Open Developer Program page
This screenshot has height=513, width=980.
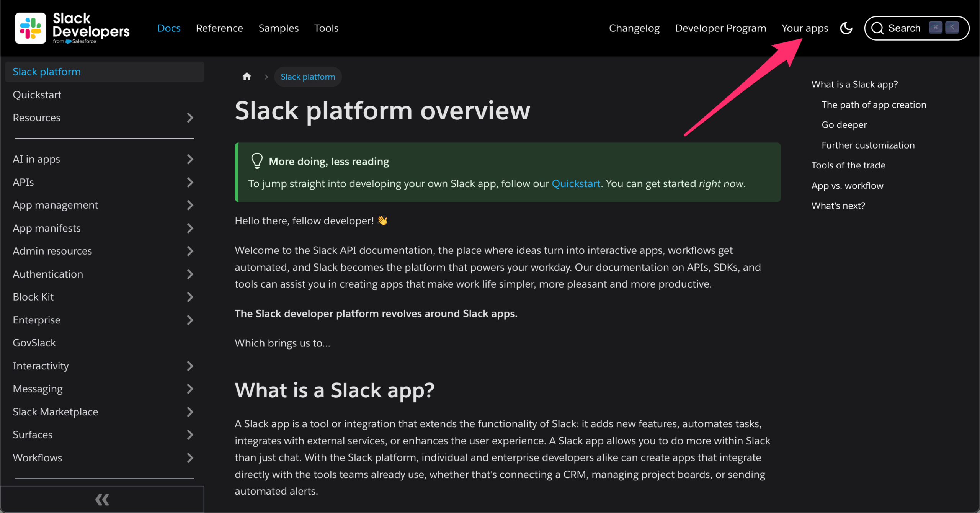pos(720,28)
